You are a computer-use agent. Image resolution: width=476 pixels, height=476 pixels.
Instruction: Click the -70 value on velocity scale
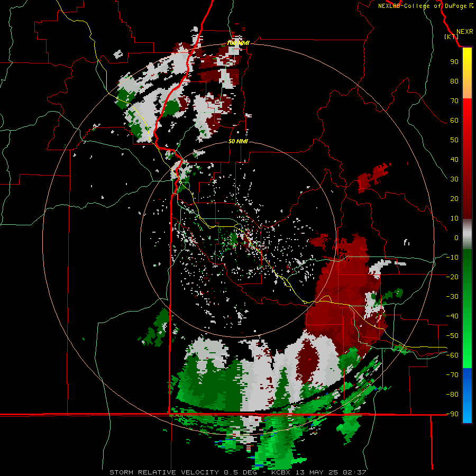pos(452,375)
